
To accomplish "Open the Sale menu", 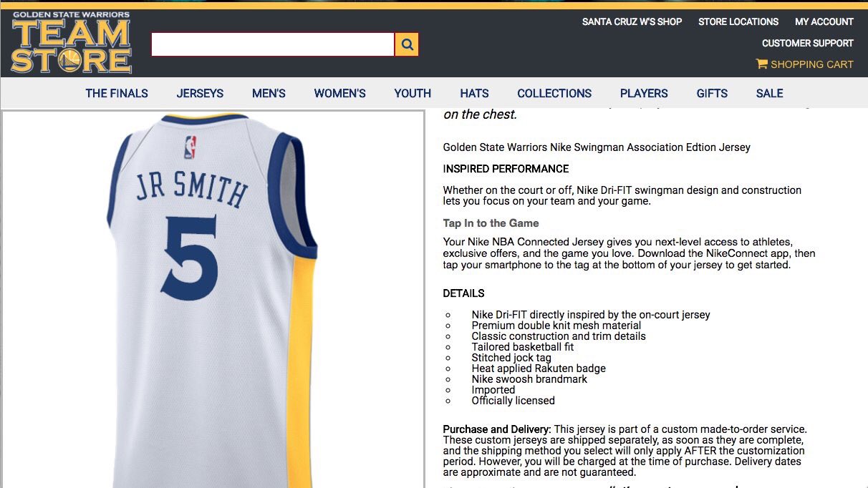I will [769, 93].
